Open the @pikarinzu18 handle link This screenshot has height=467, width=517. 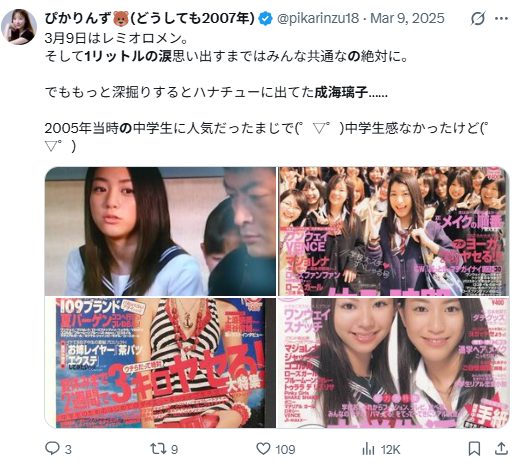click(318, 18)
